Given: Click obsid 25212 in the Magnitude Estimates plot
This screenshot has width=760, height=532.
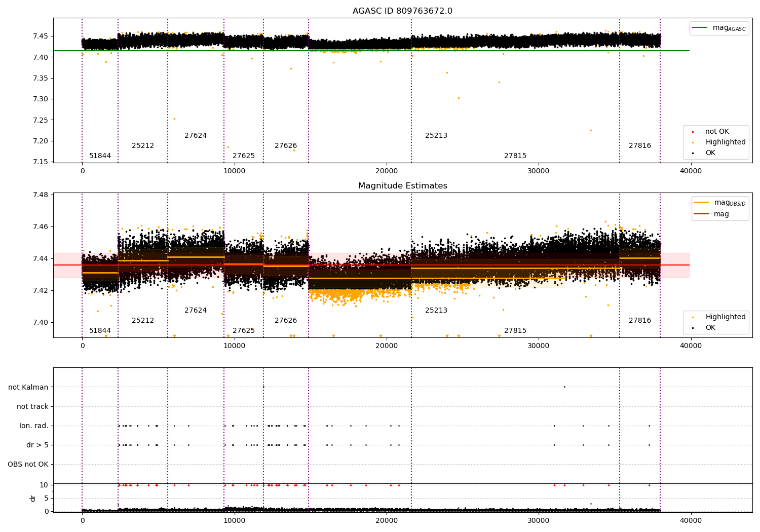Looking at the screenshot, I should coord(143,321).
